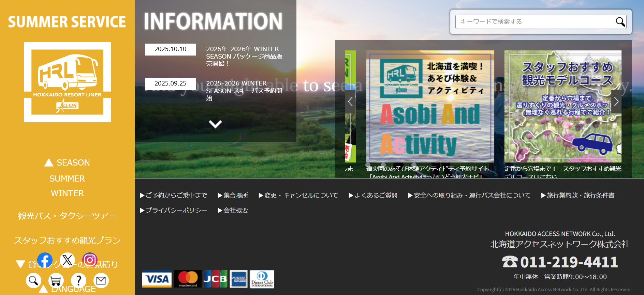This screenshot has width=644, height=295.
Task: Open the envelope contact icon
Action: pos(101,281)
